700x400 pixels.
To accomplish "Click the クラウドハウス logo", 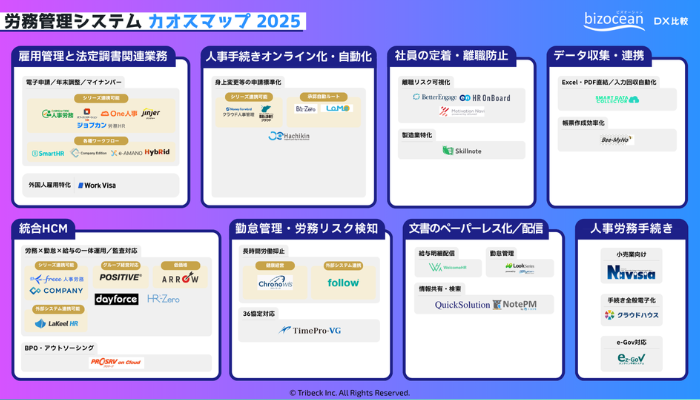I will 631,315.
